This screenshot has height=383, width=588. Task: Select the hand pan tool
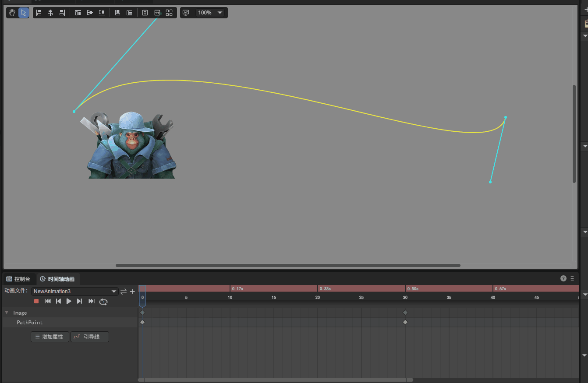12,13
